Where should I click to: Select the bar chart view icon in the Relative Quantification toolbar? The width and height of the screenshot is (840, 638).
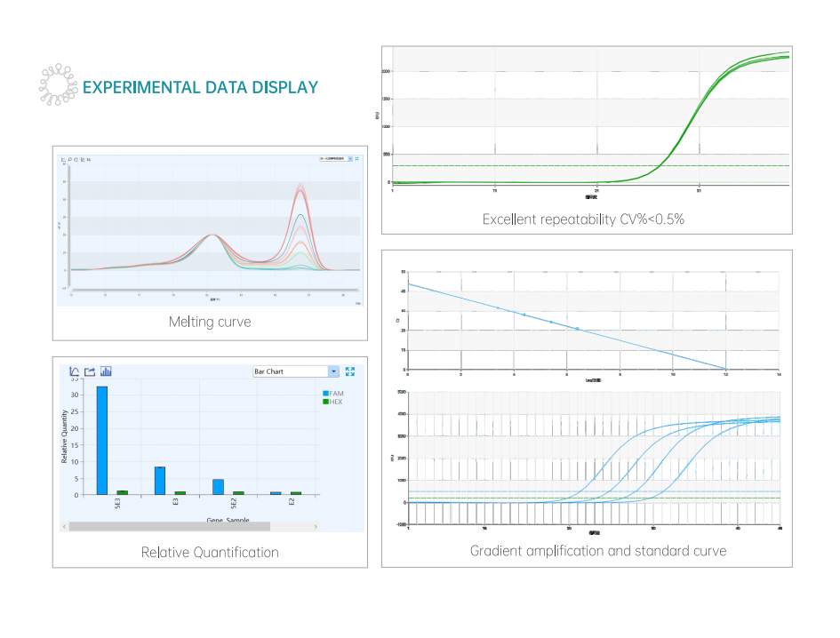pos(106,371)
